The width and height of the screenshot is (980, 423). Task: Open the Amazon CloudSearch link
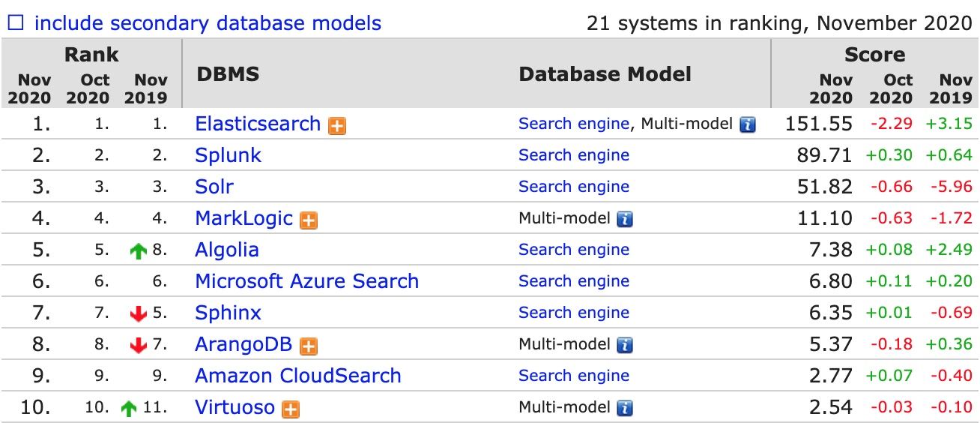pyautogui.click(x=297, y=376)
